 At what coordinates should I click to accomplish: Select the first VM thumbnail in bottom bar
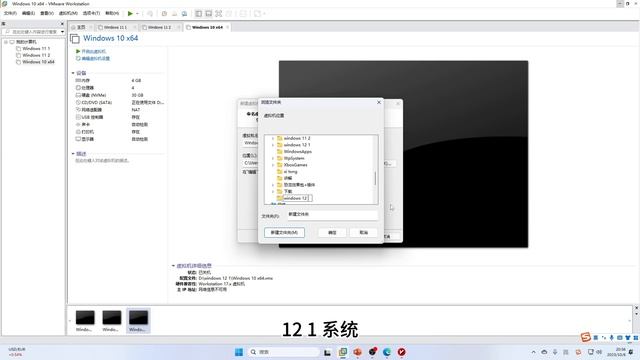tap(85, 320)
